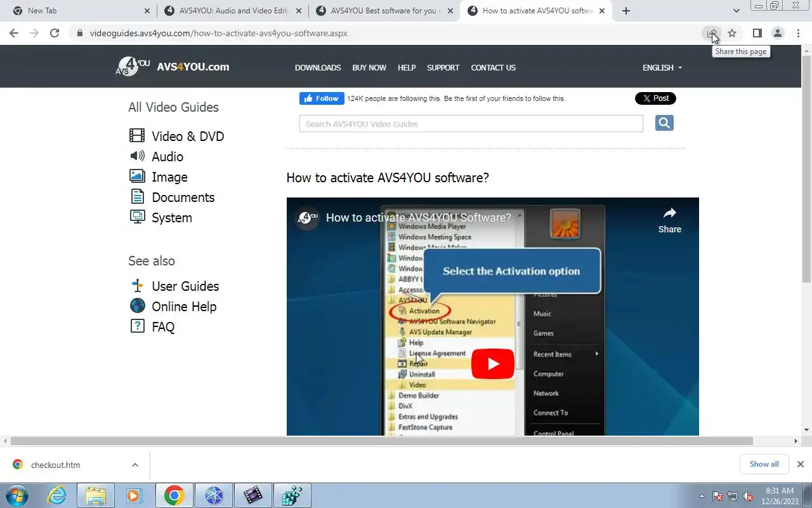812x508 pixels.
Task: Open the FAQ link
Action: coord(163,326)
